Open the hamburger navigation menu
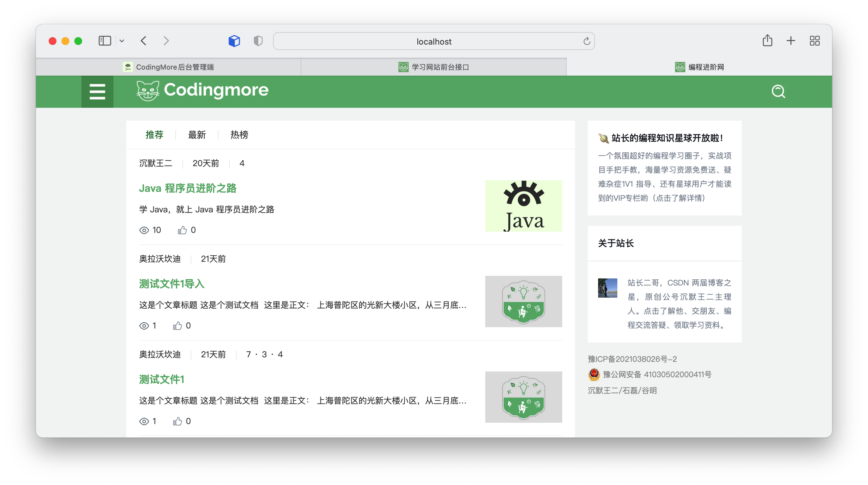 [x=97, y=92]
